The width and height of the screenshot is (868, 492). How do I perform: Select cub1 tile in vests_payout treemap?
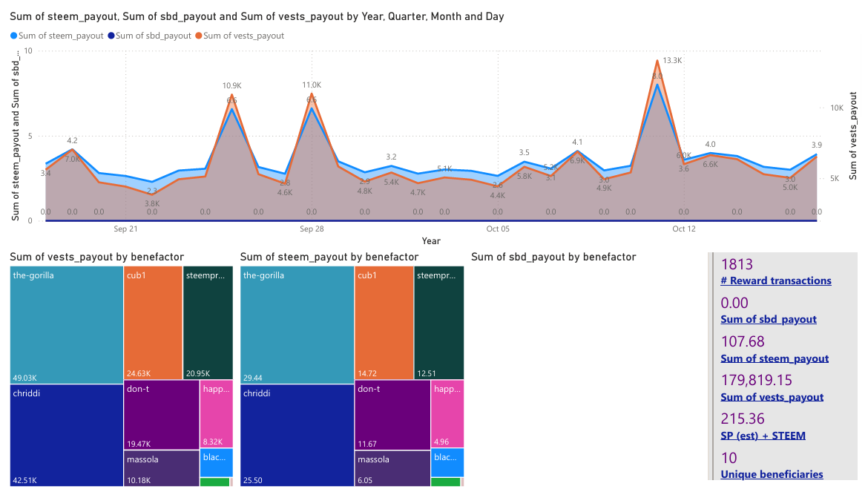152,323
